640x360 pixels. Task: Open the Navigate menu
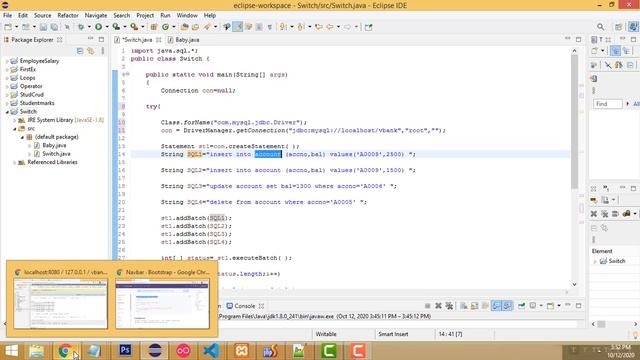(x=96, y=16)
